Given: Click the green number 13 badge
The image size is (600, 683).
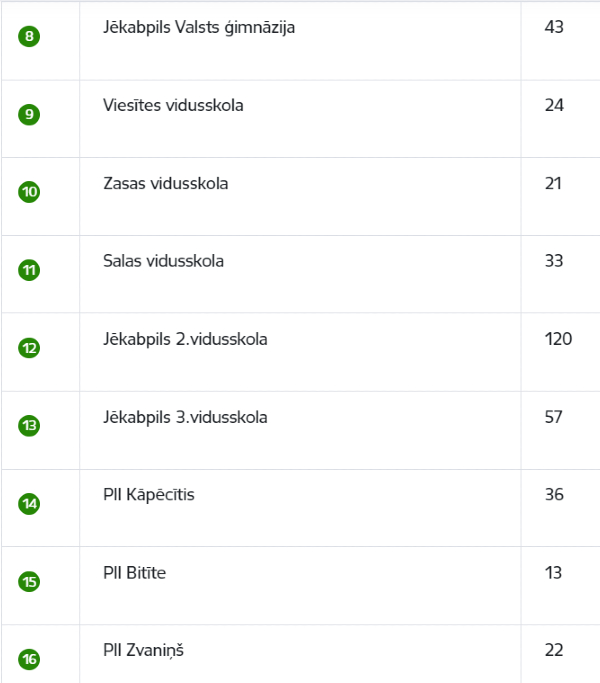Looking at the screenshot, I should click(x=29, y=426).
